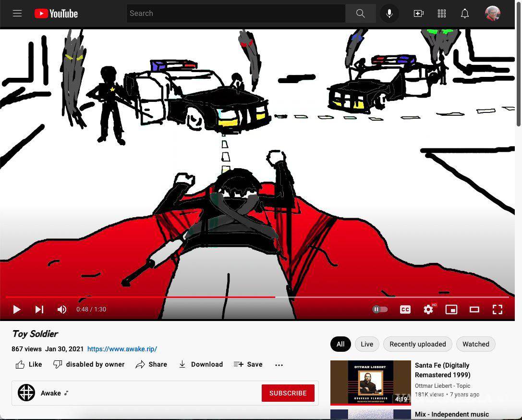Open the create video icon
522x420 pixels.
(x=418, y=13)
